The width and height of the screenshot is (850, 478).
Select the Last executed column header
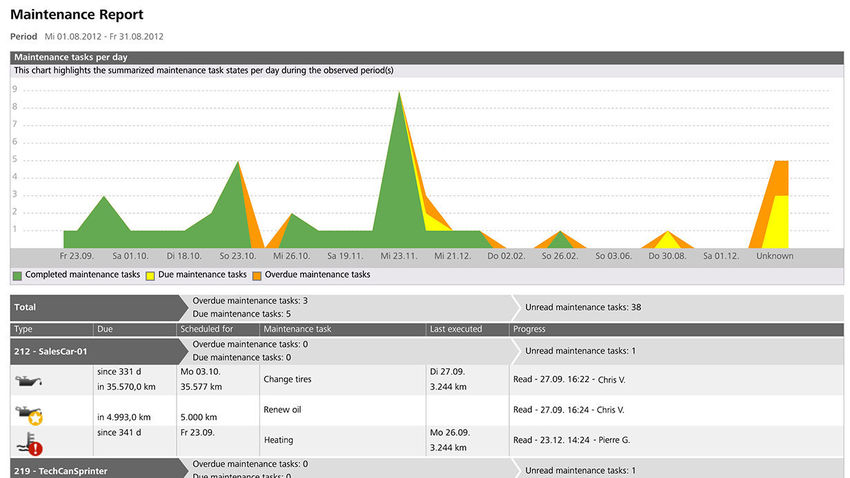[467, 329]
